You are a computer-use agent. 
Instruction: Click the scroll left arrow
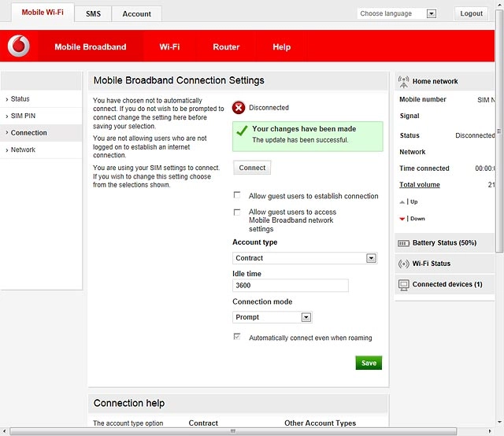[4, 431]
